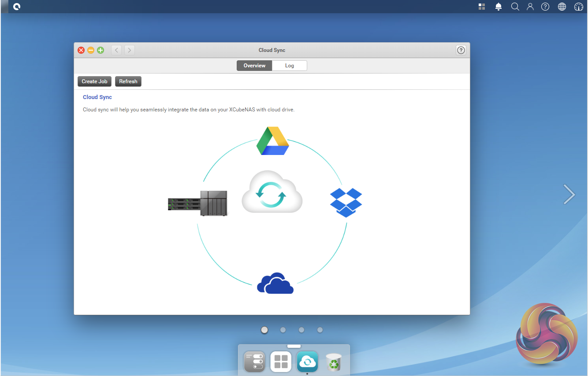
Task: Open search with the magnifier icon
Action: pyautogui.click(x=515, y=7)
